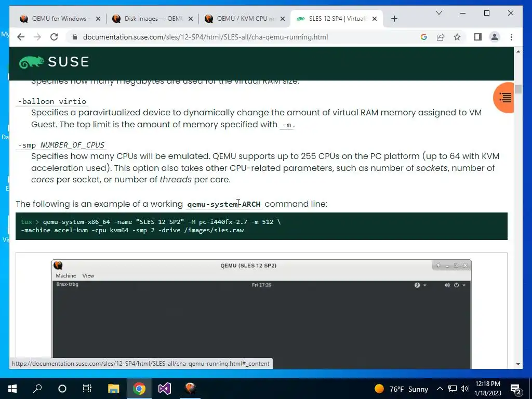The height and width of the screenshot is (399, 532).
Task: Click the QEMU SLES 12 SP2 screenshot image
Action: point(261,314)
